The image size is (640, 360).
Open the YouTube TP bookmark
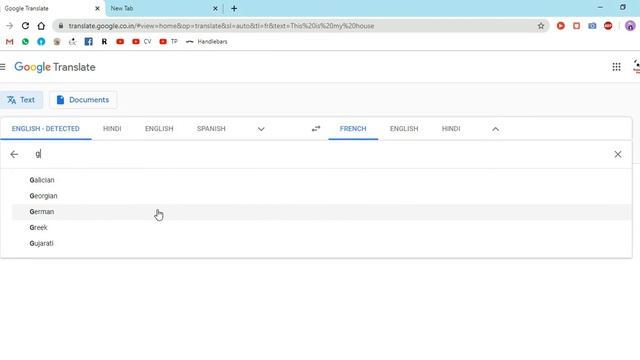[x=168, y=42]
